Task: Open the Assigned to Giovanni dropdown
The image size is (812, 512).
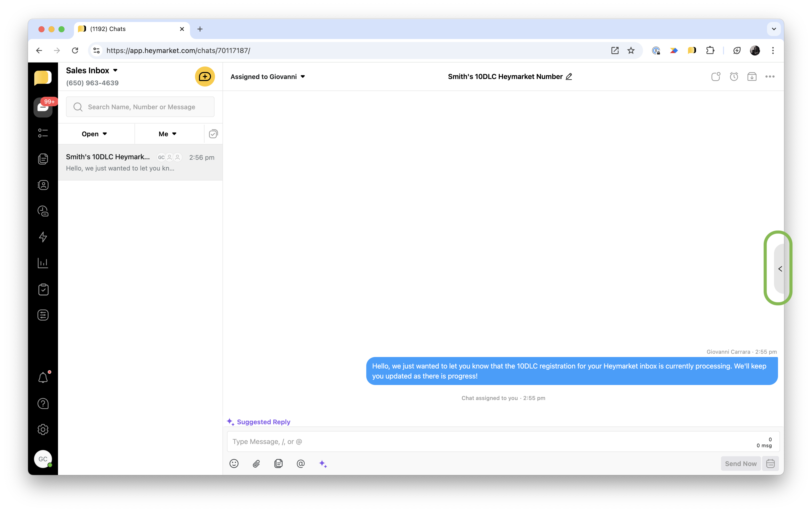Action: [268, 76]
